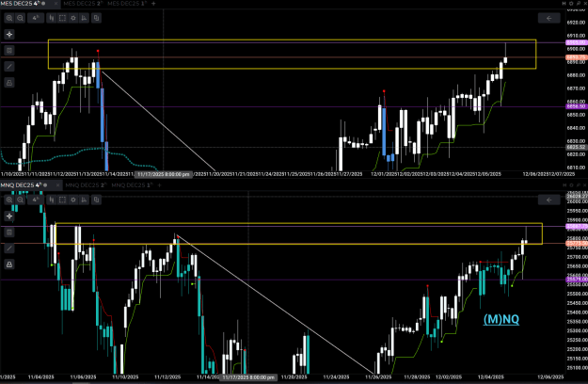Add a new tab to MES panel
Viewport: 588px width, 384px height.
point(153,4)
